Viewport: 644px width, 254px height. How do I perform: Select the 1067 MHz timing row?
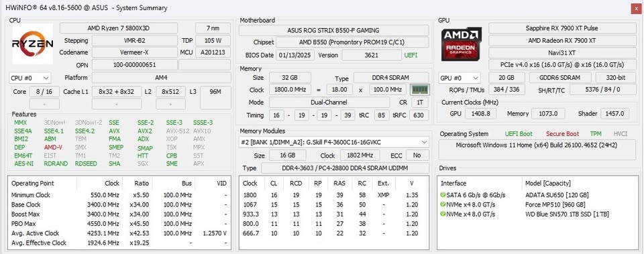tap(333, 204)
